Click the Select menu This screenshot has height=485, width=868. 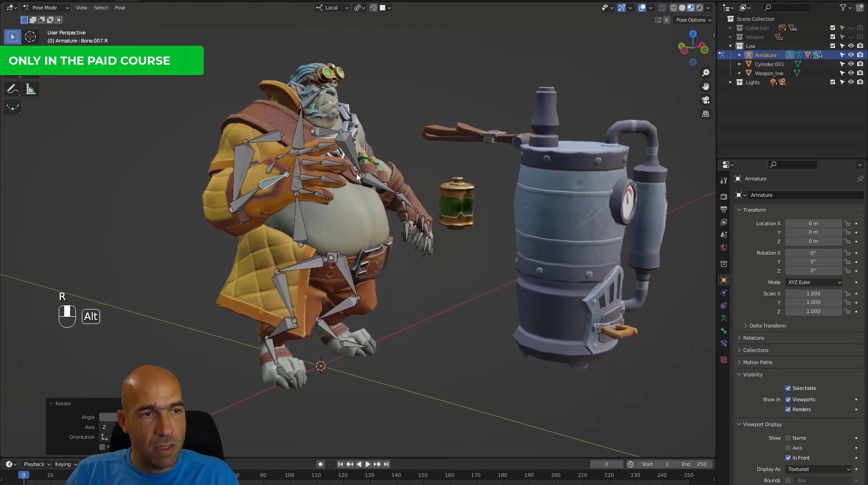tap(101, 8)
